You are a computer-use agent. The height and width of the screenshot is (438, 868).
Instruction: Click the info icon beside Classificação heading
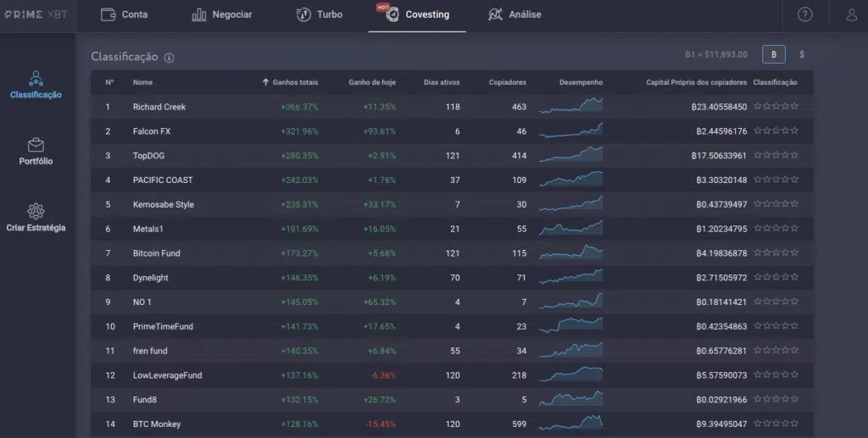coord(170,58)
